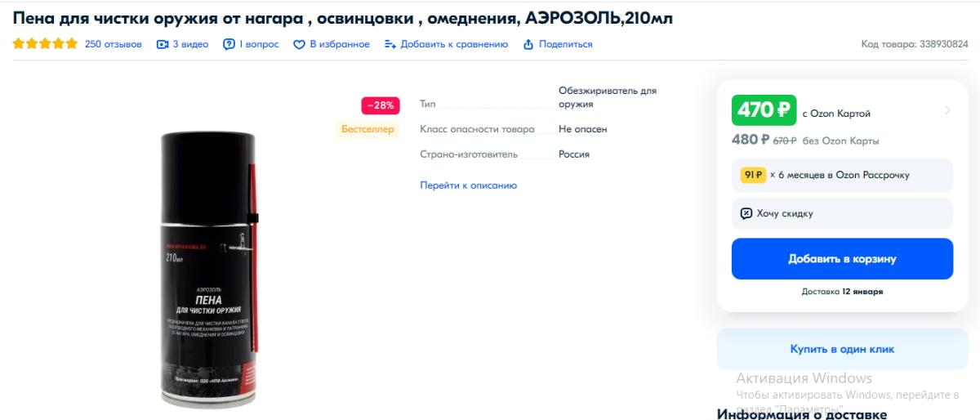
Task: Click the question bubble icon beside 1 вопрос
Action: coord(229,44)
